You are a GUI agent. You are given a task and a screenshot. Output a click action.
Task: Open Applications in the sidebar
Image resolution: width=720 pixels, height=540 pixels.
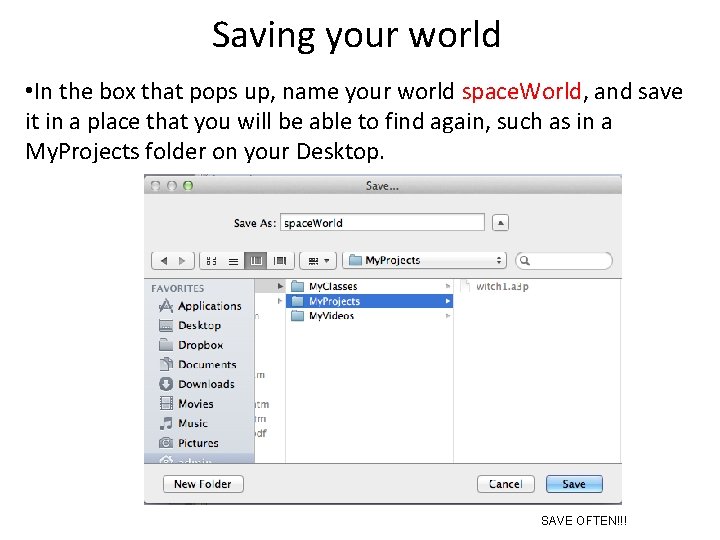[x=200, y=306]
